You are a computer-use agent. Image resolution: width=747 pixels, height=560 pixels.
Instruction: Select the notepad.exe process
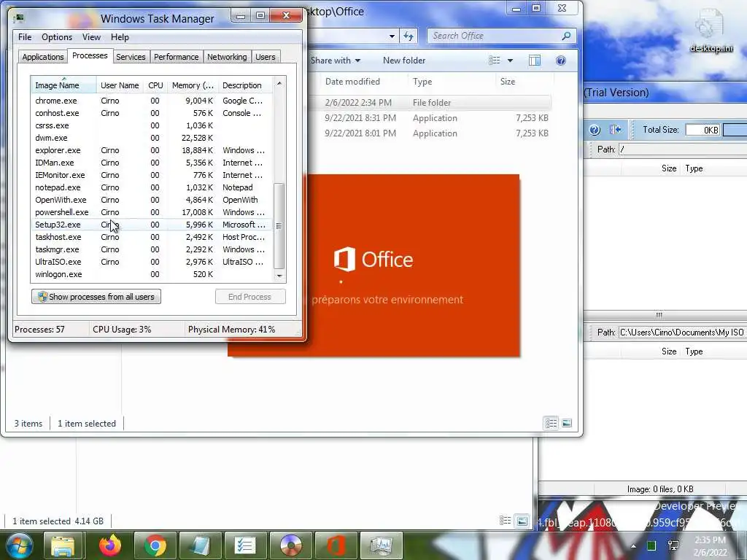coord(152,187)
